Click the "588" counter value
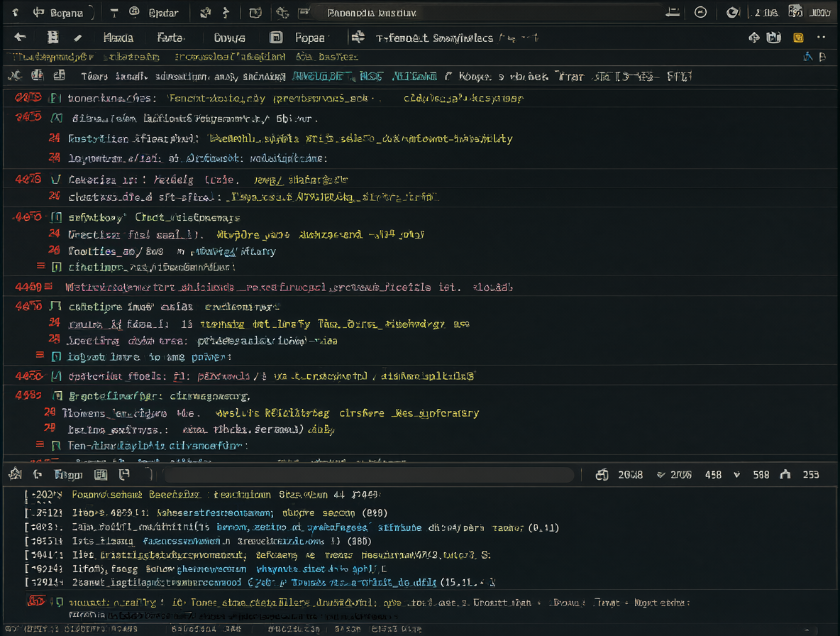This screenshot has width=840, height=636. click(761, 475)
